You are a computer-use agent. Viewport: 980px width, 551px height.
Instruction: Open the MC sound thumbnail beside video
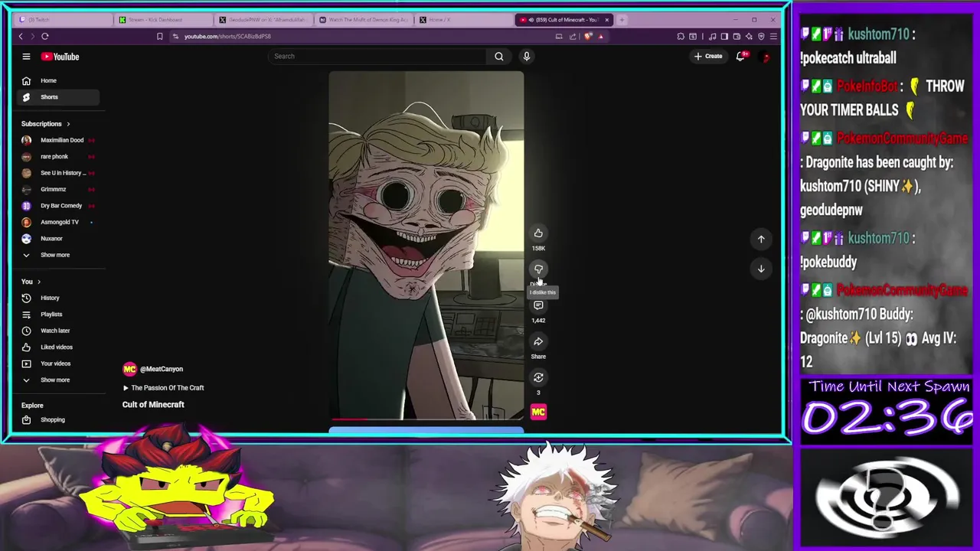538,412
